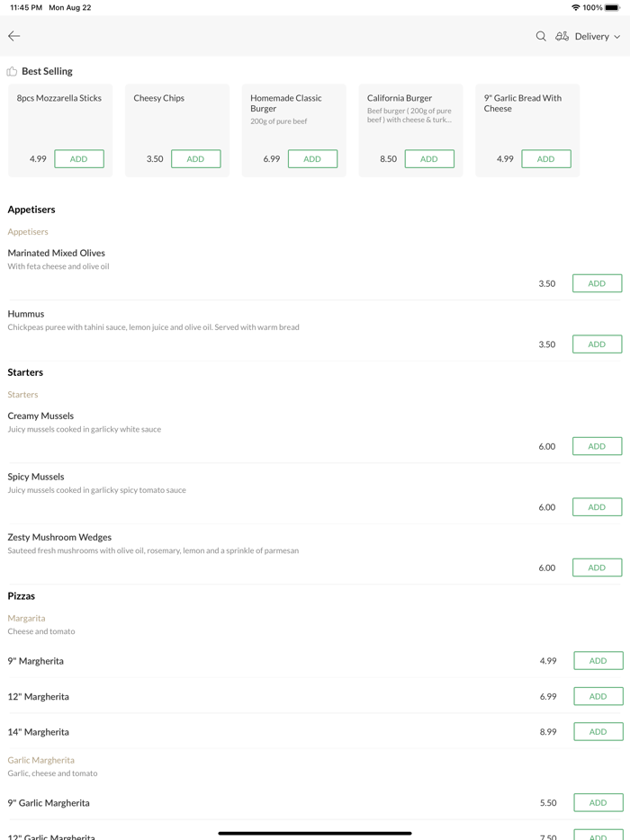The width and height of the screenshot is (630, 840).
Task: Go back using the arrow icon
Action: 14,36
